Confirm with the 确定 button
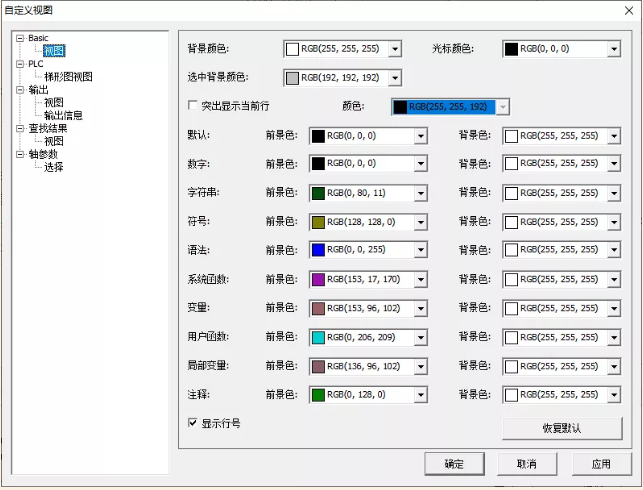643x490 pixels. click(454, 464)
